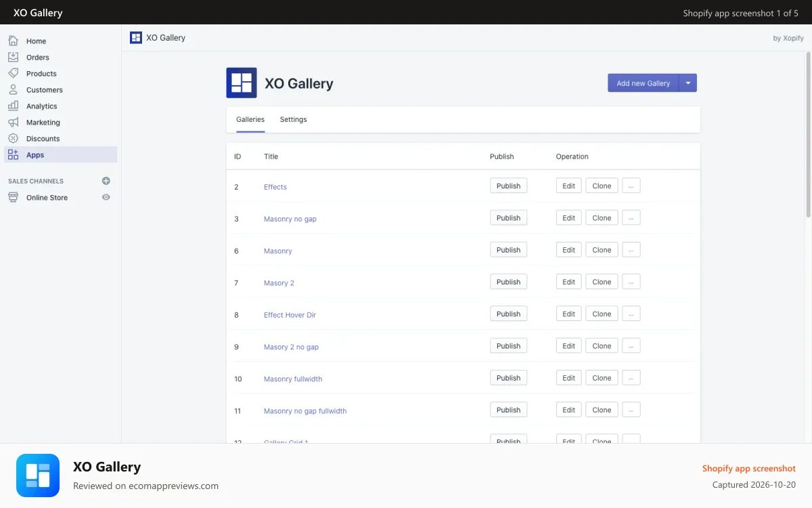Edit the Effects gallery
Image resolution: width=812 pixels, height=508 pixels.
coord(568,186)
